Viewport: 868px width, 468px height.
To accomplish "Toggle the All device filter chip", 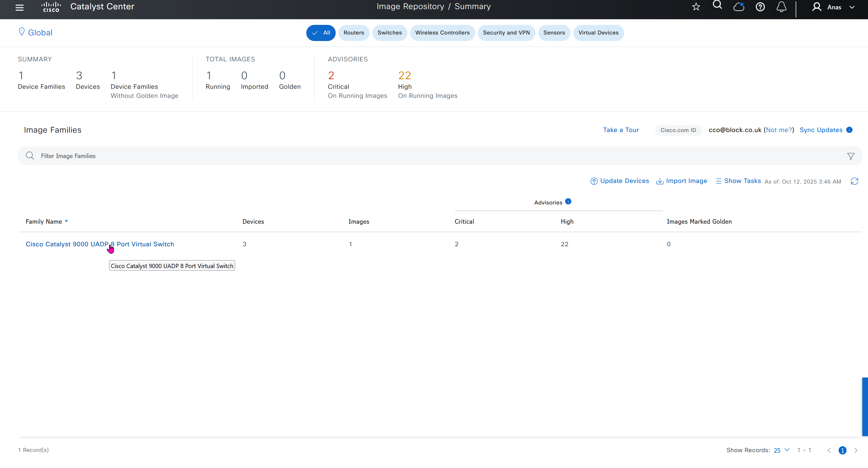I will click(320, 33).
